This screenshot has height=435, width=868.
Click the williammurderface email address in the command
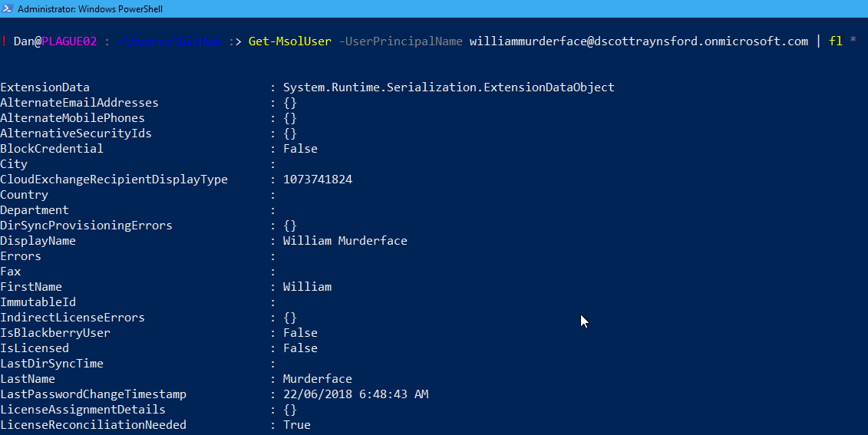tap(639, 41)
